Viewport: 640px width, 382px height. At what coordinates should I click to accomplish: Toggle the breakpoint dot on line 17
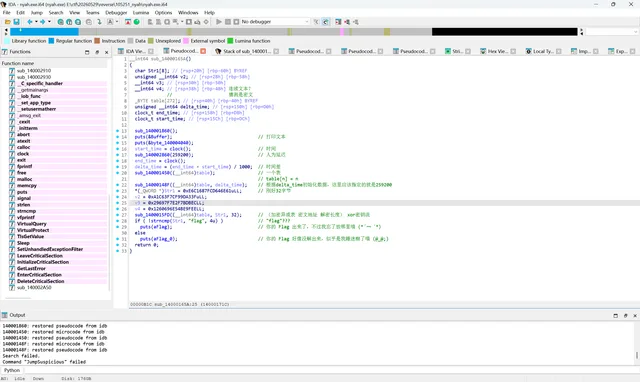(118, 155)
